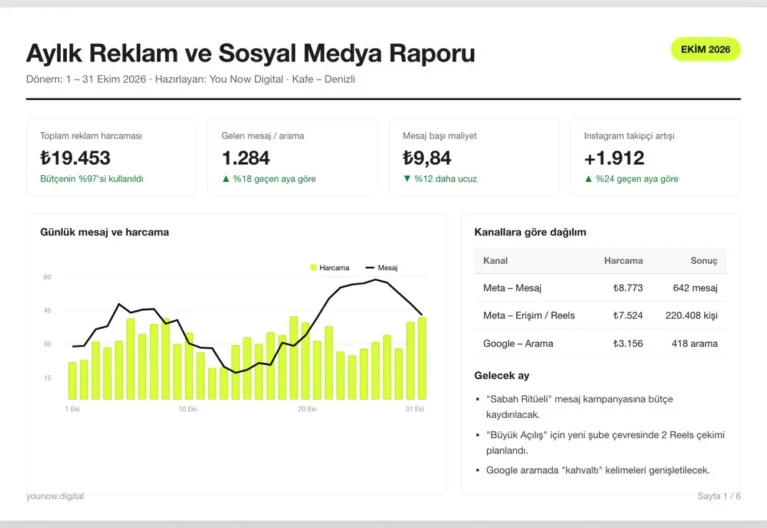Click the 60 y-axis label
767x528 pixels.
pos(47,277)
